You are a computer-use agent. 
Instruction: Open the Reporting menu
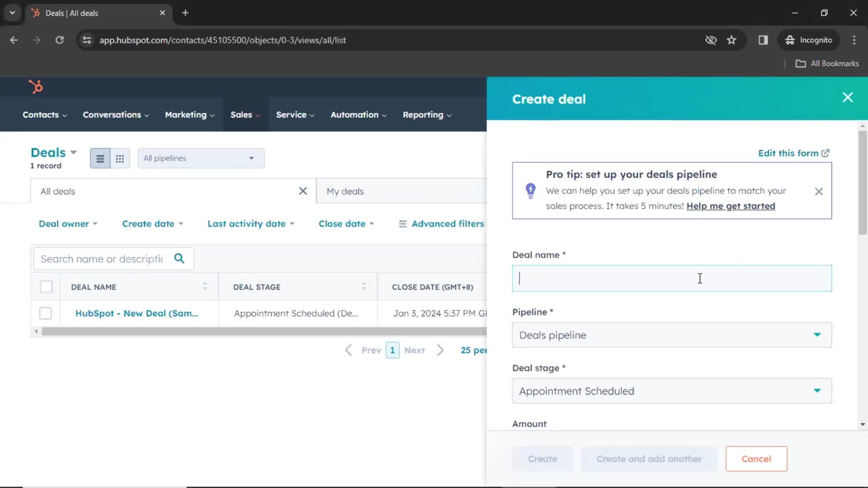(427, 115)
